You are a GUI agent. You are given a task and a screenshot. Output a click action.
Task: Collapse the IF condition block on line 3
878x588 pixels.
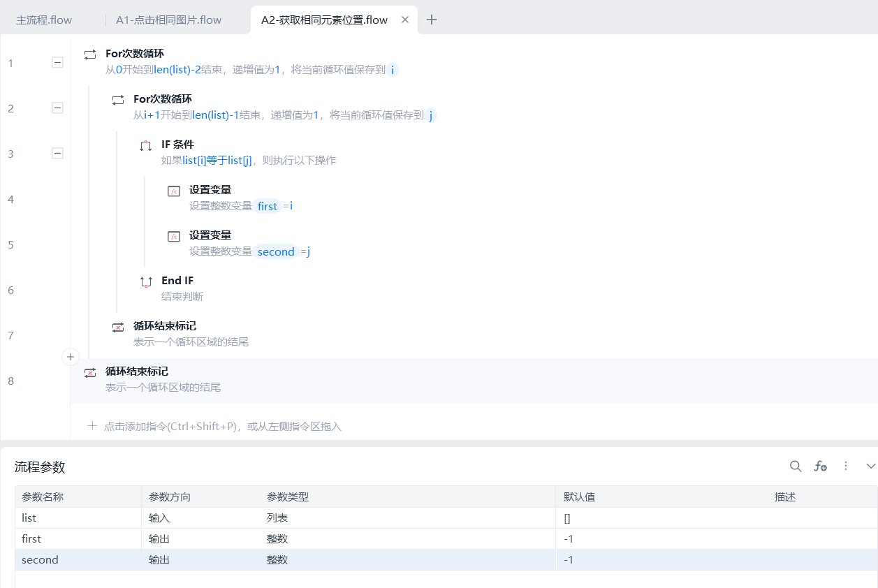(x=57, y=154)
